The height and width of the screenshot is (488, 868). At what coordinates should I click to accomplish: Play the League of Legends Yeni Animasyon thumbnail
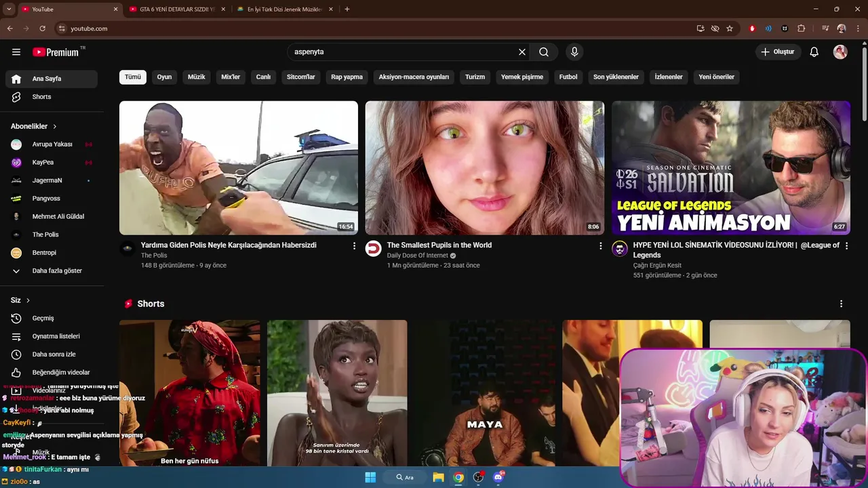731,168
